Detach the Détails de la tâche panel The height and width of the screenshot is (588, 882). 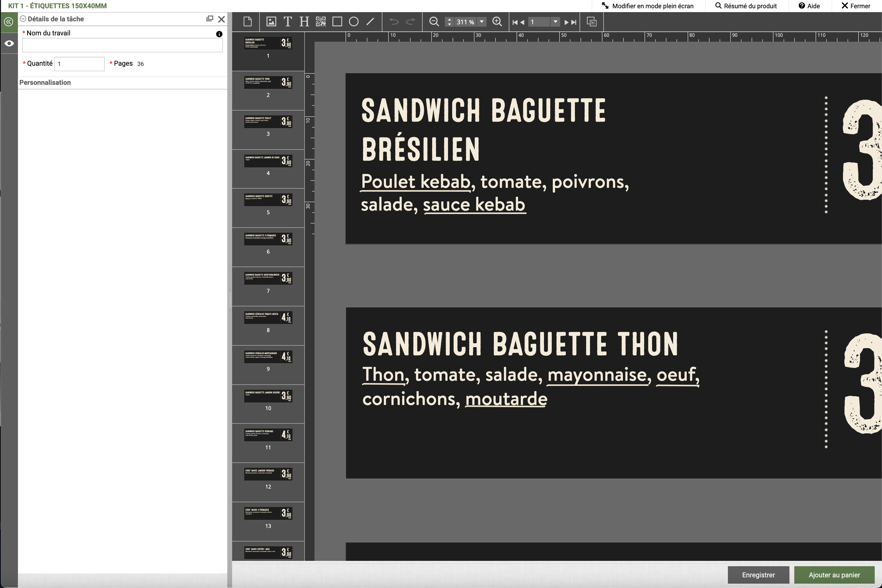210,18
